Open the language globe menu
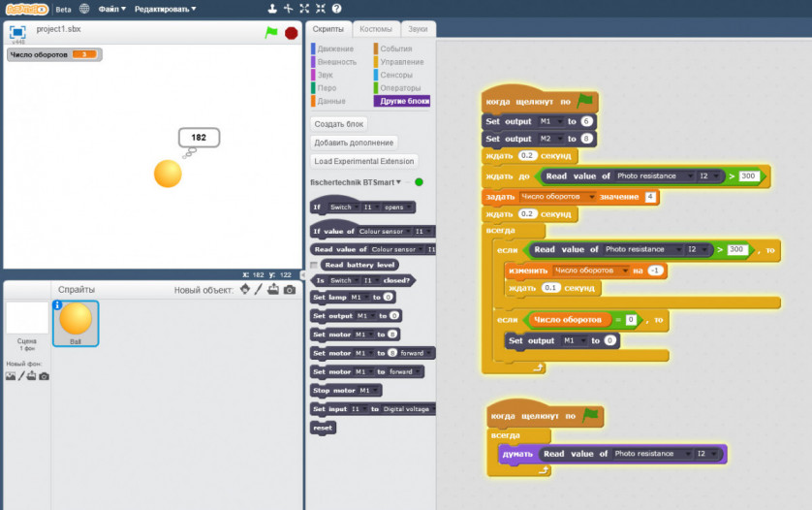This screenshot has width=812, height=510. click(x=84, y=9)
